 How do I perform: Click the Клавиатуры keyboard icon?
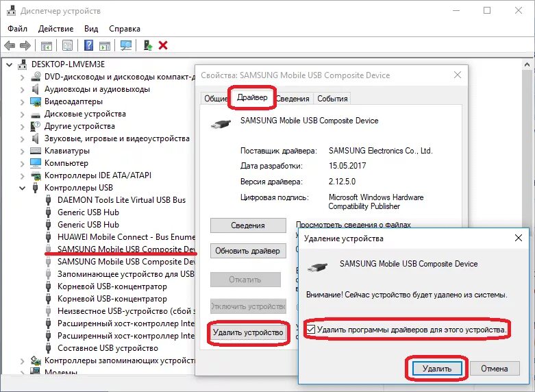tap(36, 151)
